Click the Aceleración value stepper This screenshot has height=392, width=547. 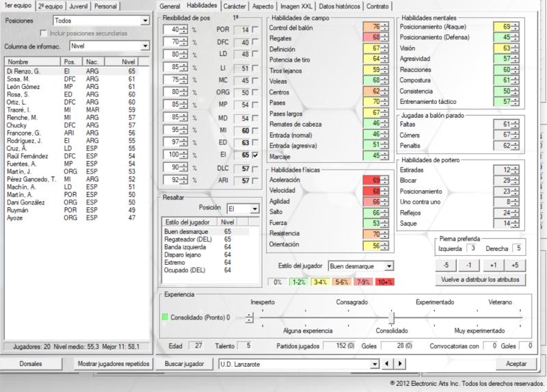point(385,180)
